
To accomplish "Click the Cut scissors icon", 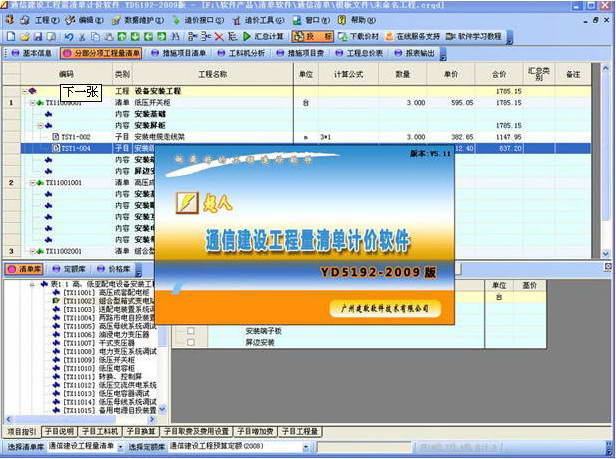I will 82,37.
